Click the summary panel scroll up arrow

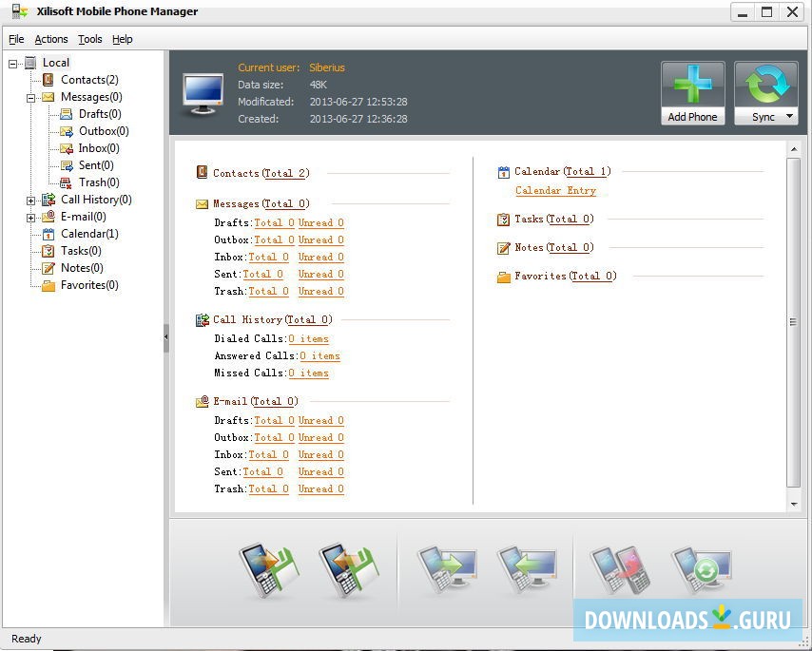(793, 149)
